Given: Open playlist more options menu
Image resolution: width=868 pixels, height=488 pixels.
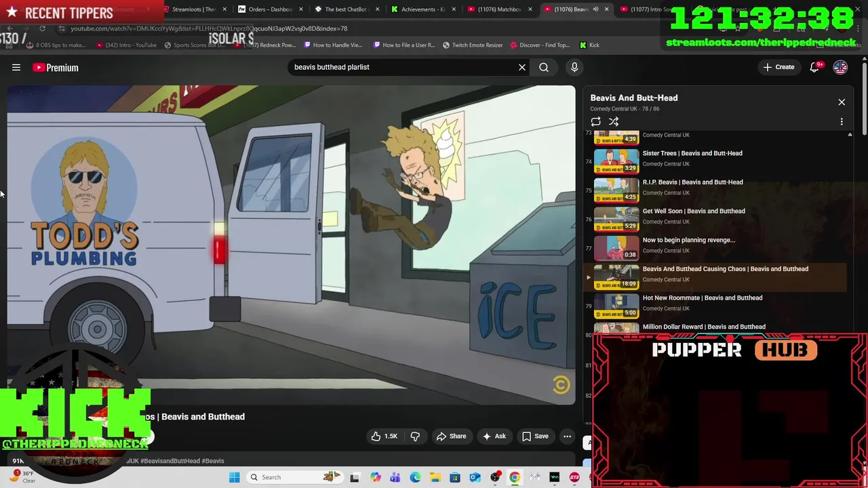Looking at the screenshot, I should click(842, 122).
